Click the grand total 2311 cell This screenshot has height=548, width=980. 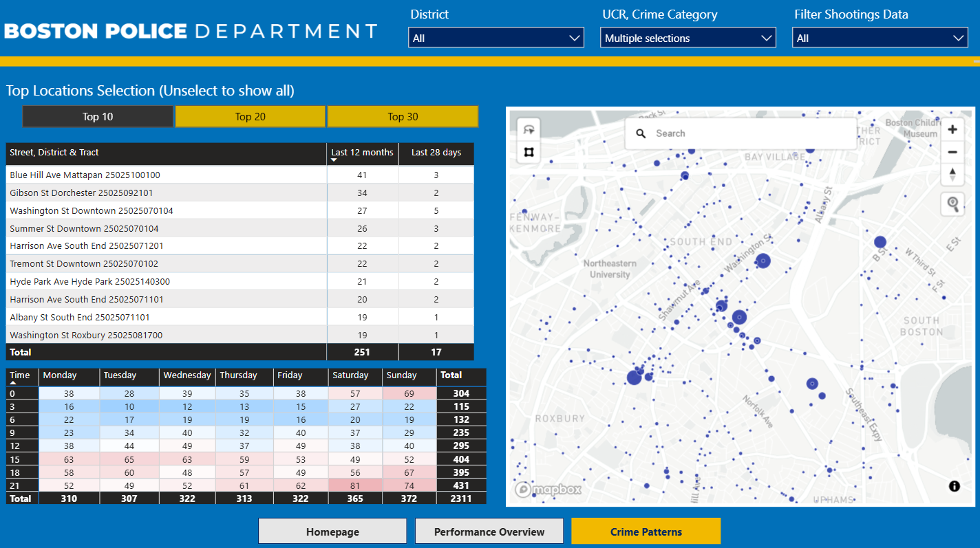[x=461, y=498]
